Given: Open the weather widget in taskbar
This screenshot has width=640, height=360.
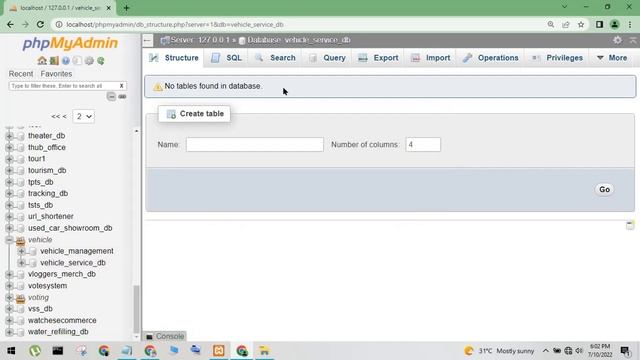Looking at the screenshot, I should (x=499, y=351).
